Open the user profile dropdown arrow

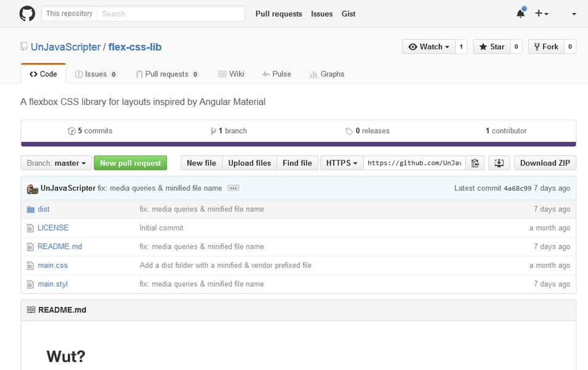[x=574, y=14]
